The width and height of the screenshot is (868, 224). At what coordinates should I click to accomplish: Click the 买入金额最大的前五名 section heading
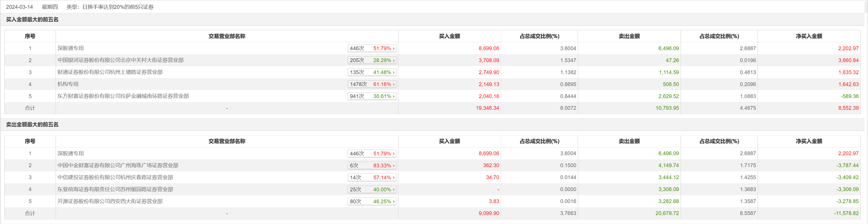pyautogui.click(x=32, y=19)
